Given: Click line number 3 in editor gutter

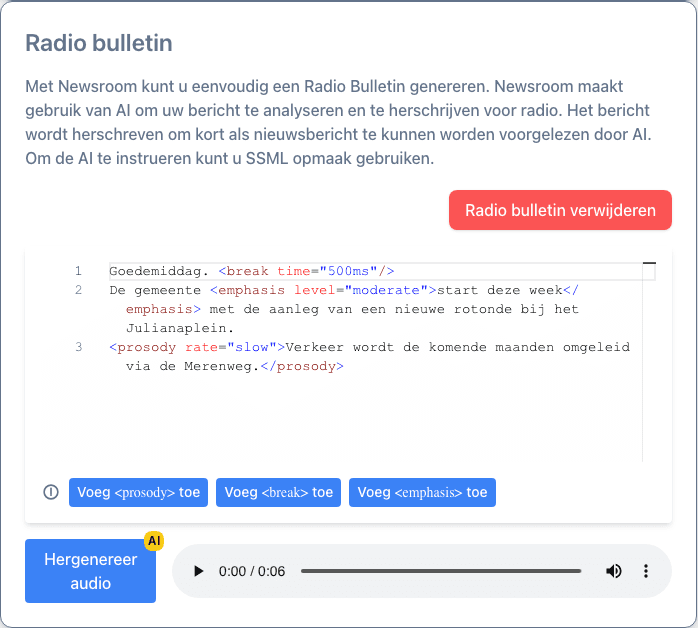Looking at the screenshot, I should point(79,347).
